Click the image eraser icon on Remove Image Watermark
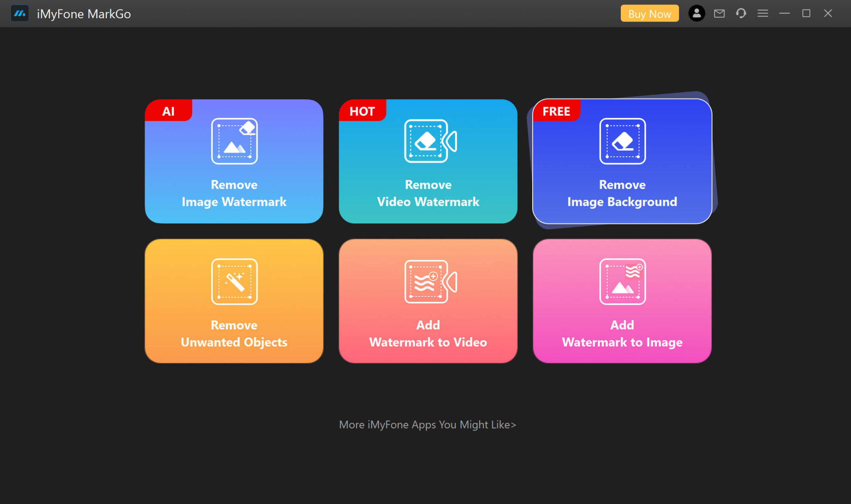Image resolution: width=851 pixels, height=504 pixels. click(x=234, y=141)
